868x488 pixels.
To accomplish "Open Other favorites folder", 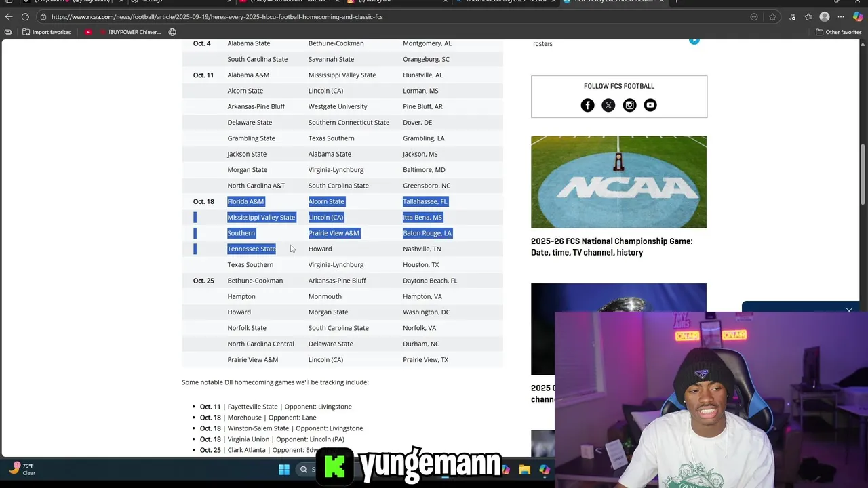I will [x=839, y=32].
